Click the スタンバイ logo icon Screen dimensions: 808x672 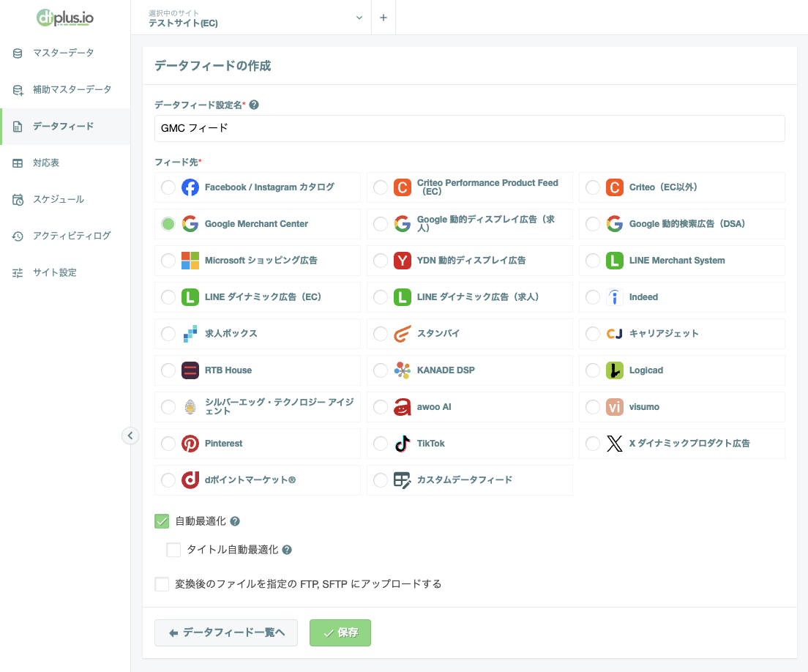(x=403, y=333)
